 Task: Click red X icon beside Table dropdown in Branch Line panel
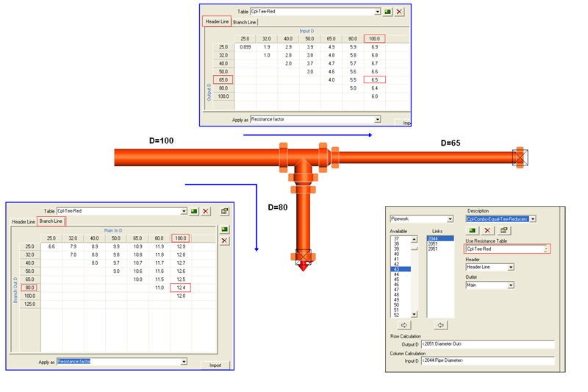(206, 211)
